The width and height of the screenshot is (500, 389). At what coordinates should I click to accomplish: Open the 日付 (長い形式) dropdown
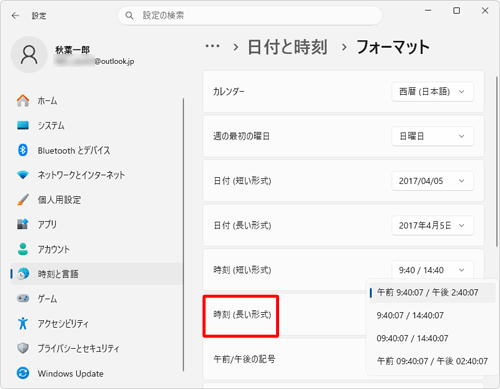click(x=432, y=226)
